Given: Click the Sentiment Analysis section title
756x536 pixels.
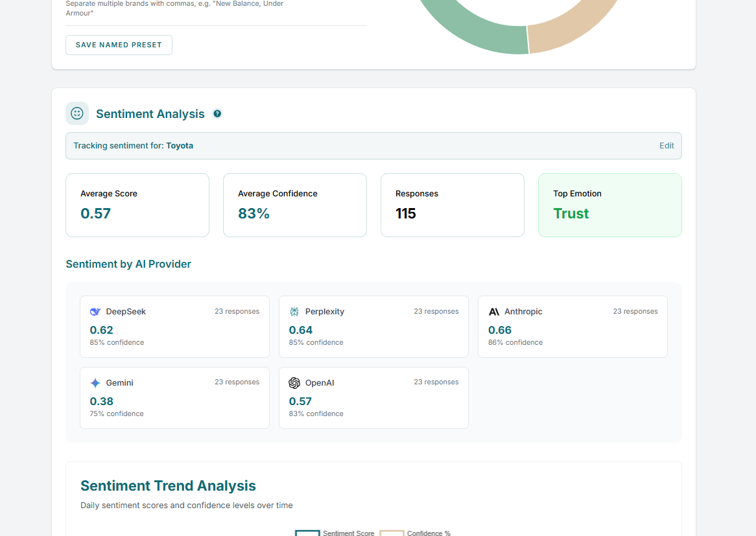Looking at the screenshot, I should click(x=150, y=114).
